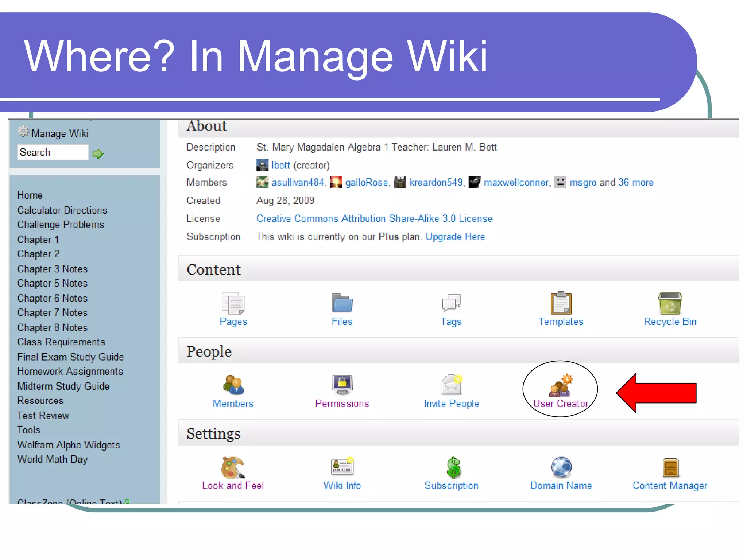Click the Subscription dollar-sign icon

pyautogui.click(x=453, y=467)
